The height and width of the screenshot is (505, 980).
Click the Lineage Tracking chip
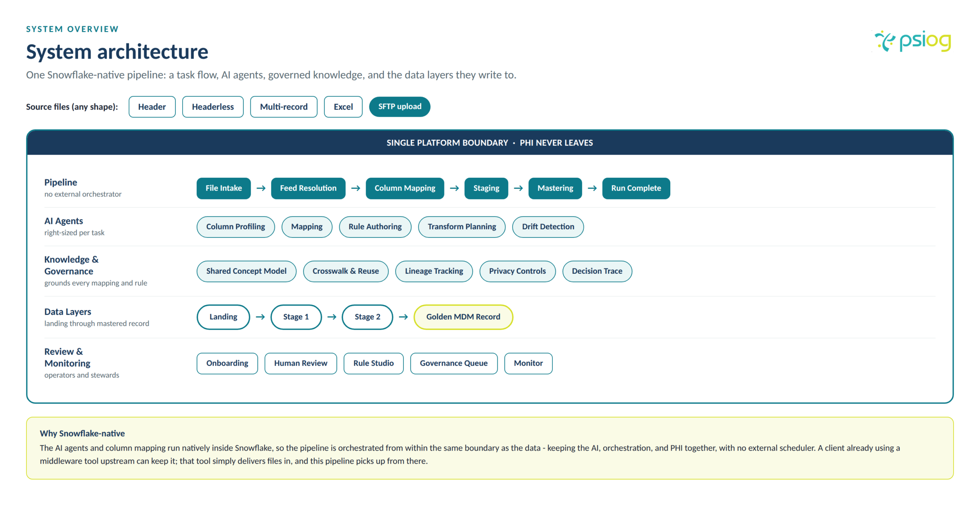pyautogui.click(x=434, y=271)
